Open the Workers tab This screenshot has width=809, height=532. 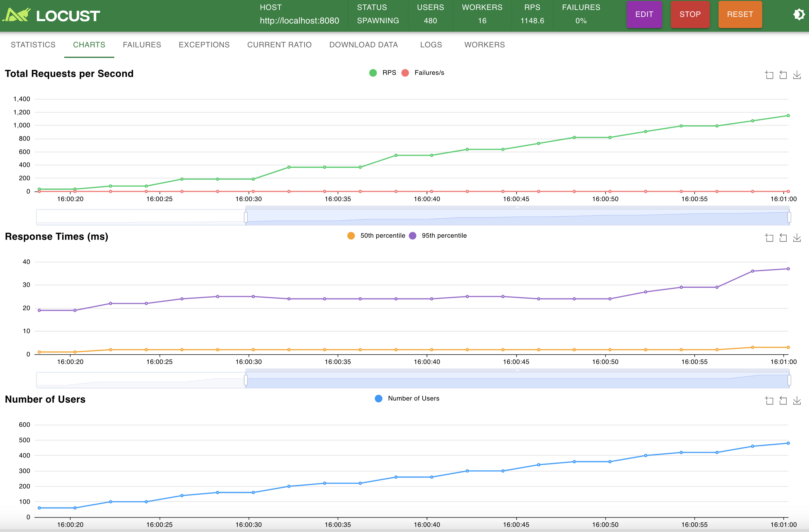tap(484, 45)
